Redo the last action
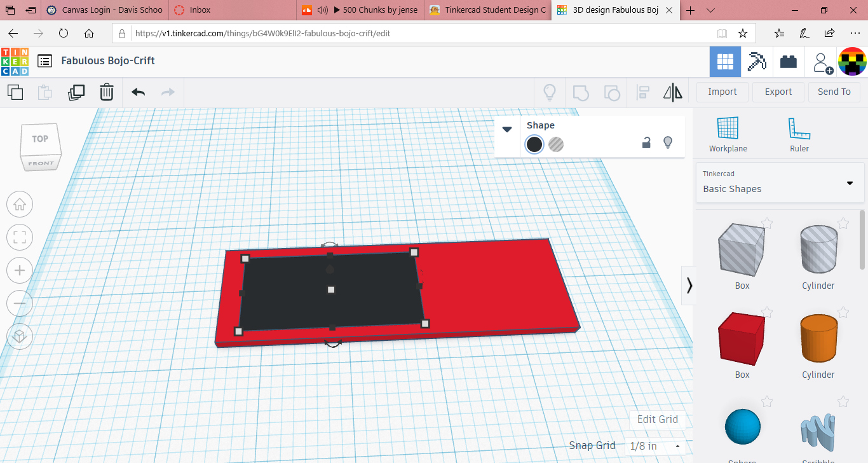Image resolution: width=868 pixels, height=463 pixels. (x=168, y=92)
